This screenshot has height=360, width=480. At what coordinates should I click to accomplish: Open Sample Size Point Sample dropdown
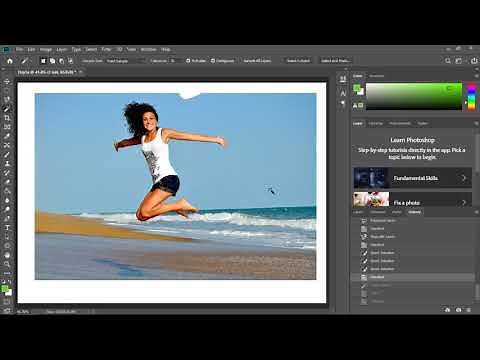[x=126, y=61]
